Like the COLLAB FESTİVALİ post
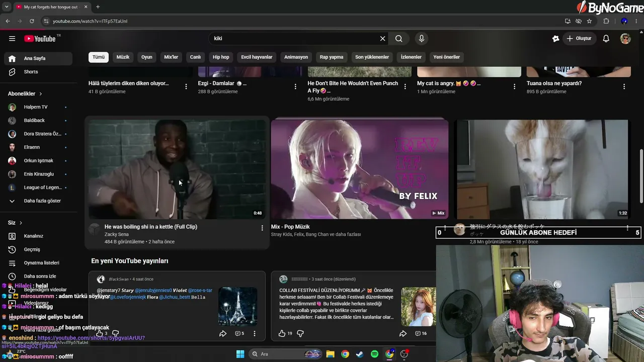644x362 pixels. click(x=282, y=333)
